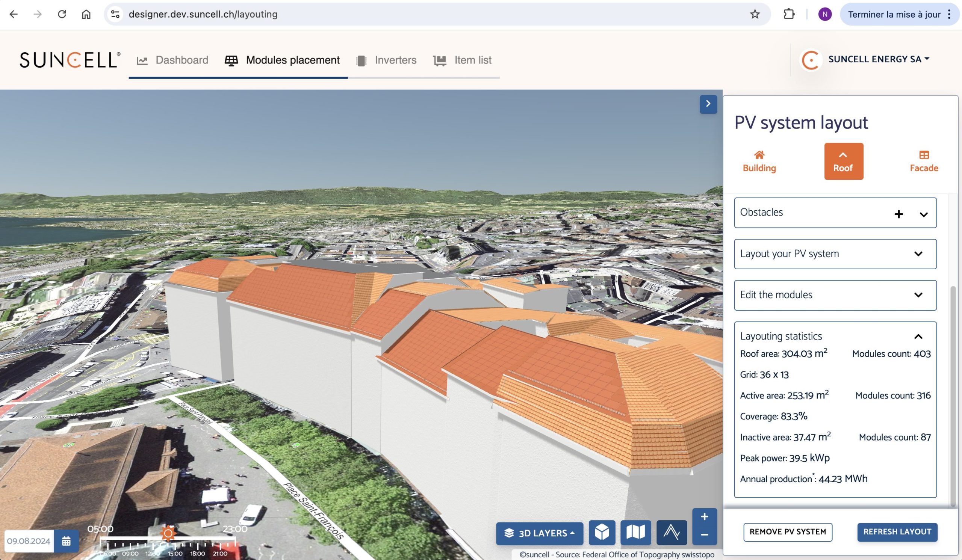Collapse the Layouting statistics section
962x560 pixels.
918,337
